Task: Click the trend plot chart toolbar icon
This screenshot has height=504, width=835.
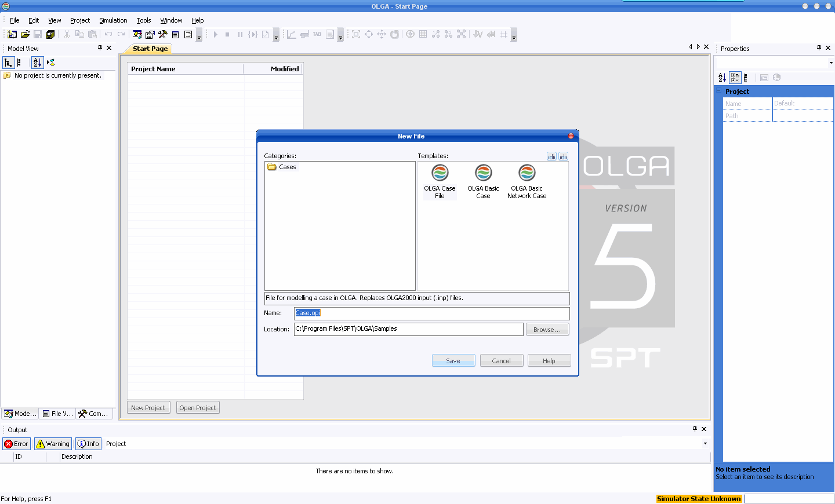Action: pyautogui.click(x=292, y=35)
